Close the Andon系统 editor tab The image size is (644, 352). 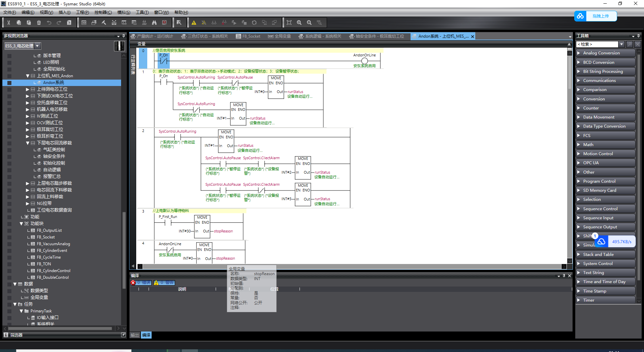point(473,37)
